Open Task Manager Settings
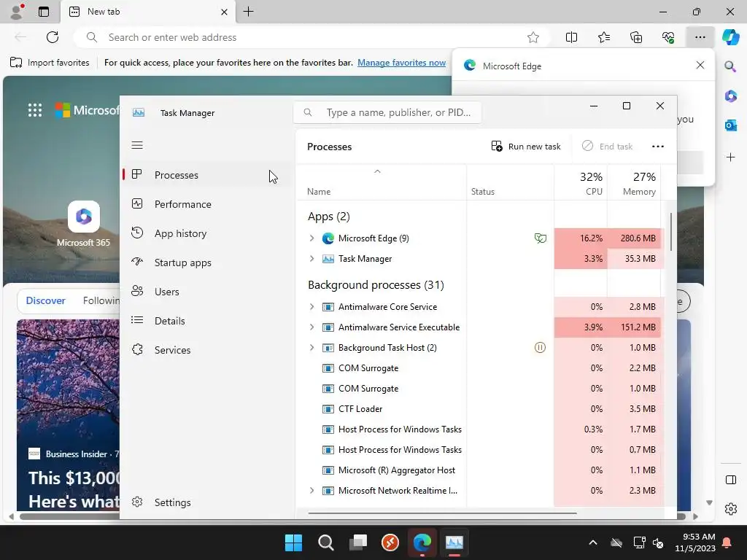Image resolution: width=747 pixels, height=560 pixels. (207, 502)
